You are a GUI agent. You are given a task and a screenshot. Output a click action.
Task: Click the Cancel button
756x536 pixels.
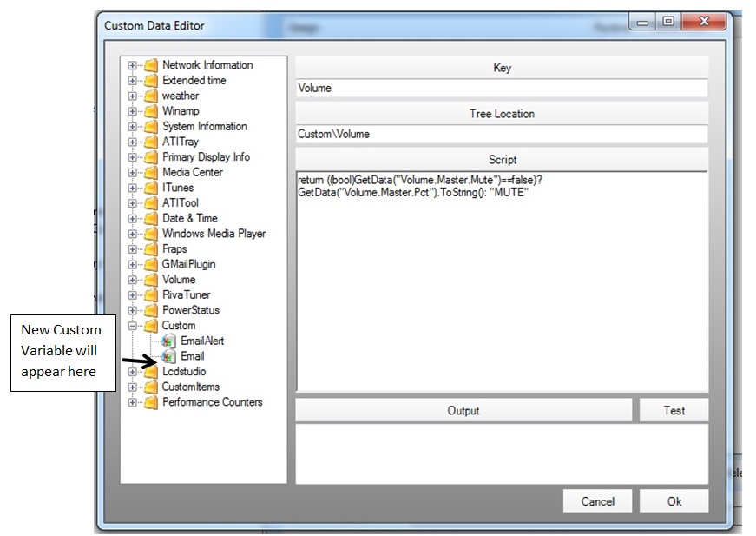pyautogui.click(x=597, y=501)
